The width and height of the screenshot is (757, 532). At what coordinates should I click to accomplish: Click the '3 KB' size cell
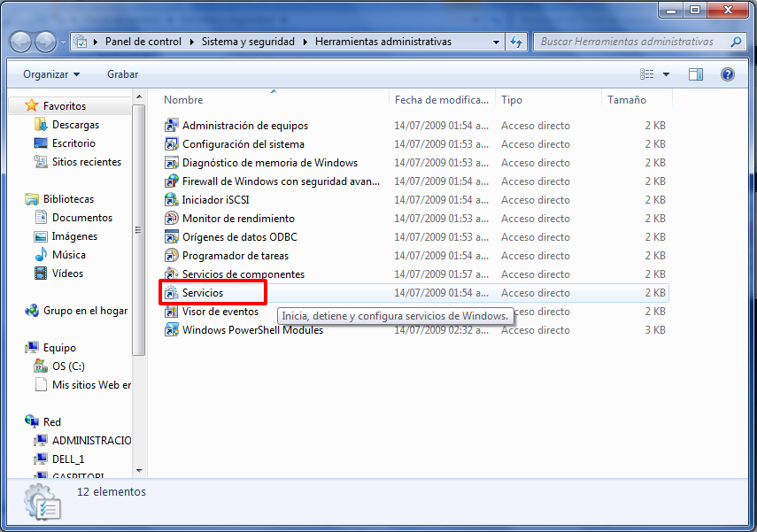tap(655, 329)
